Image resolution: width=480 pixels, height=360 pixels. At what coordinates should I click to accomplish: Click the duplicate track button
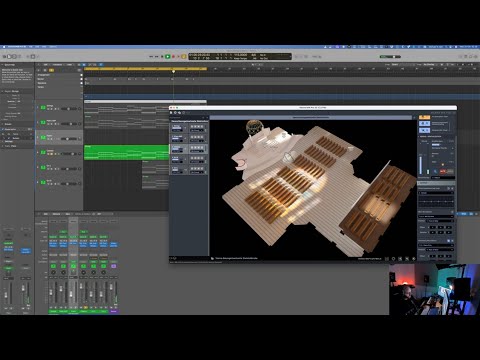[x=45, y=70]
